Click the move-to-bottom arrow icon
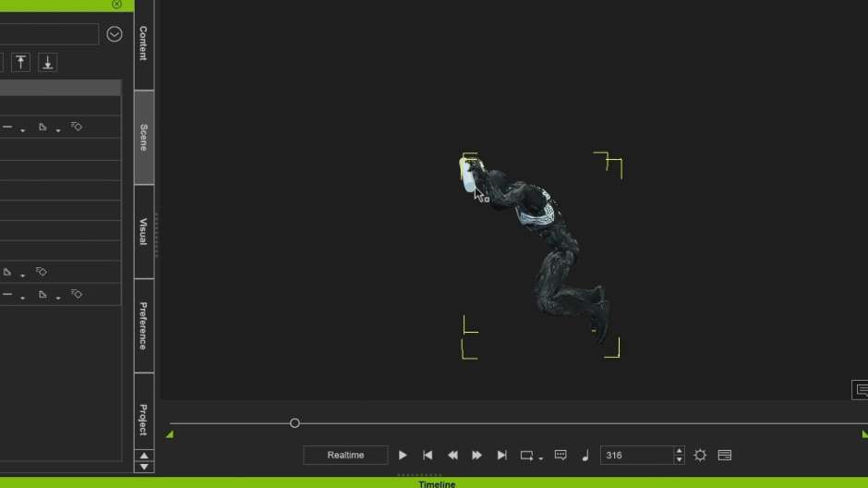This screenshot has width=868, height=488. click(48, 62)
